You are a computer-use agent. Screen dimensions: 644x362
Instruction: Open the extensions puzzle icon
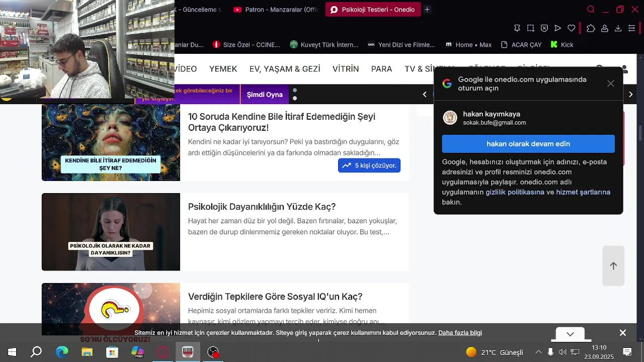click(591, 28)
